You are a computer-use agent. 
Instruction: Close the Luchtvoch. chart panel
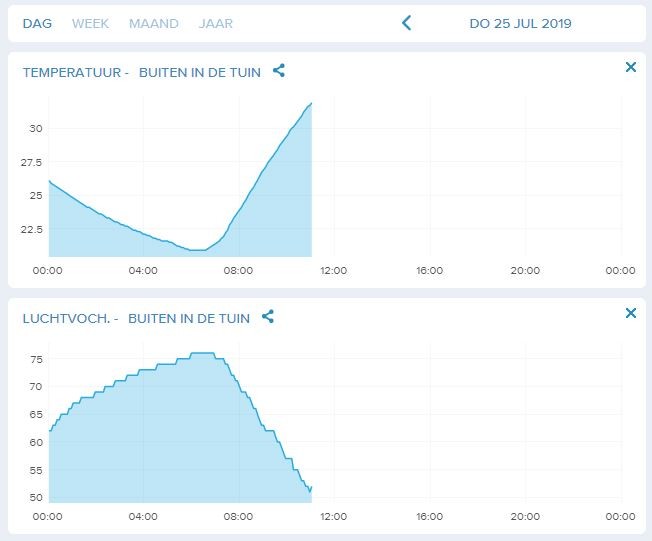point(631,313)
